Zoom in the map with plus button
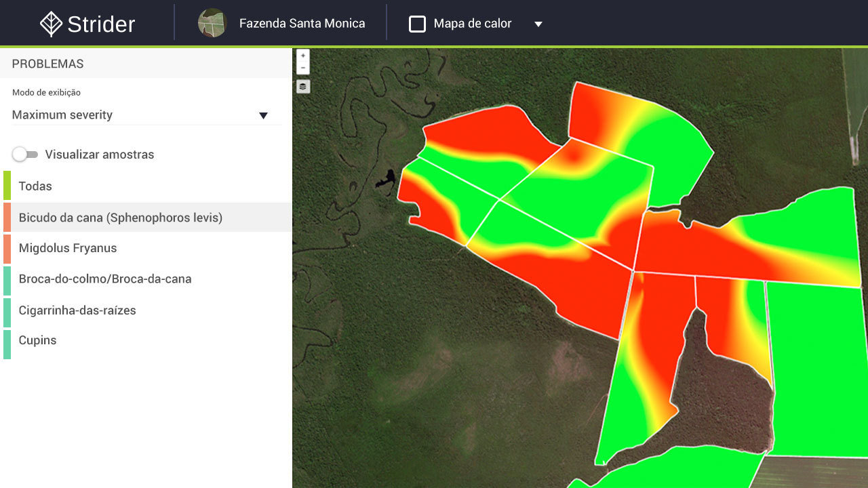Viewport: 868px width, 488px height. tap(303, 56)
